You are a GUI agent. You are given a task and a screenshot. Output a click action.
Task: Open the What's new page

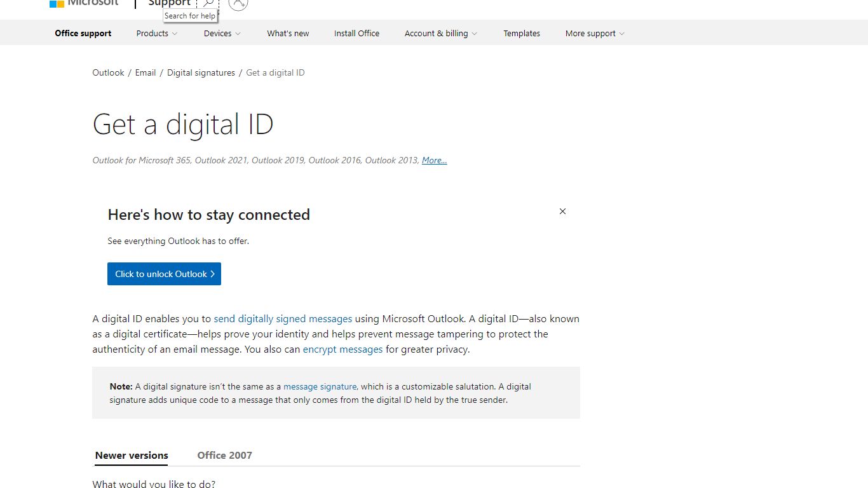pos(288,33)
